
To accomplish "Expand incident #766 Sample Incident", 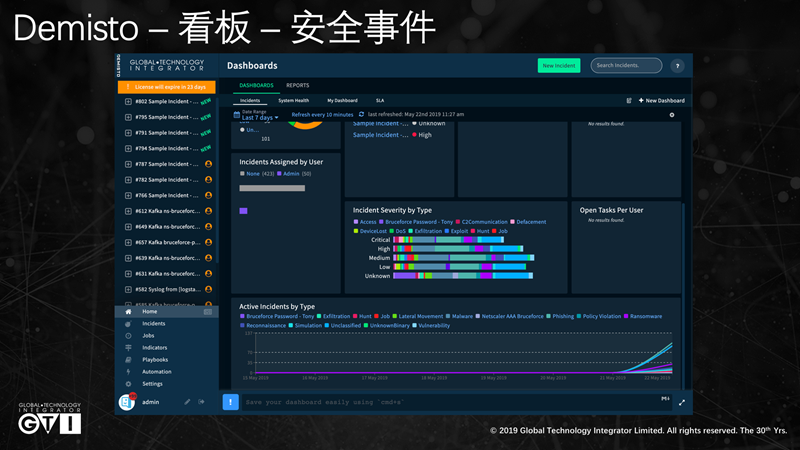I will pos(128,195).
